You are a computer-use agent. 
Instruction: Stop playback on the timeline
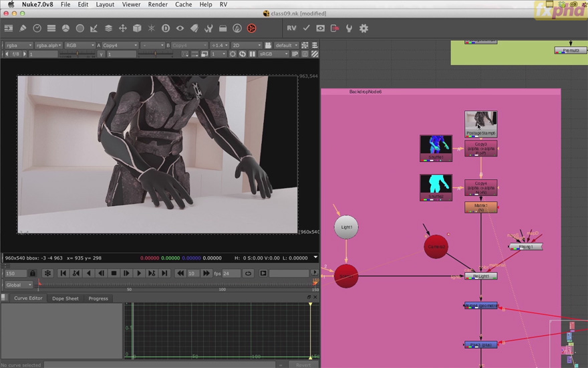click(114, 274)
